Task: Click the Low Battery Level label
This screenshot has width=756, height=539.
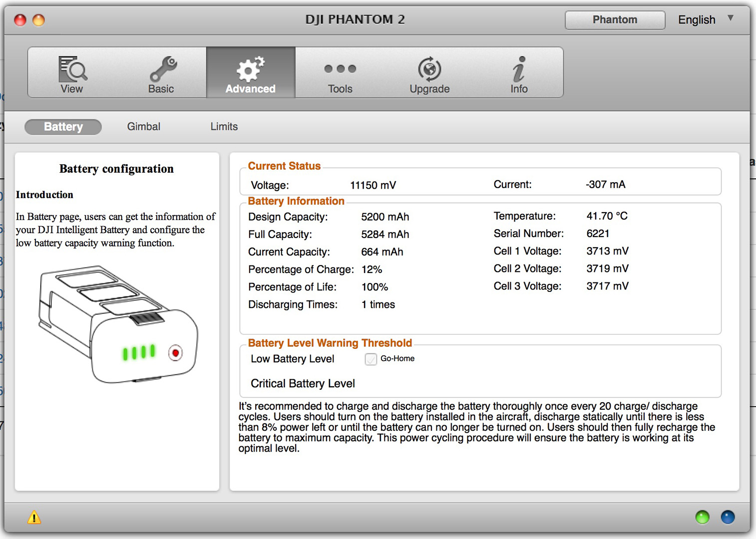Action: (293, 359)
